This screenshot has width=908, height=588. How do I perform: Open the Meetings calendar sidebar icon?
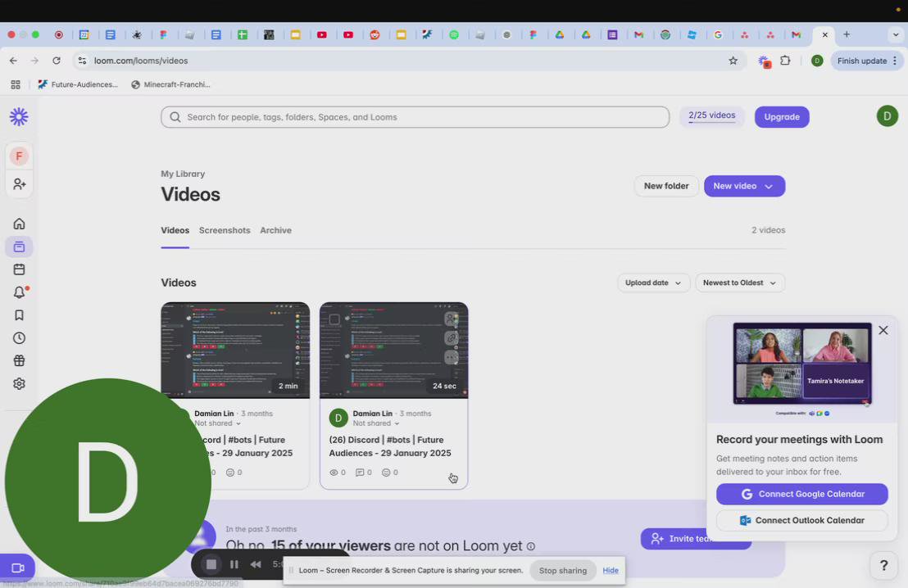[19, 269]
